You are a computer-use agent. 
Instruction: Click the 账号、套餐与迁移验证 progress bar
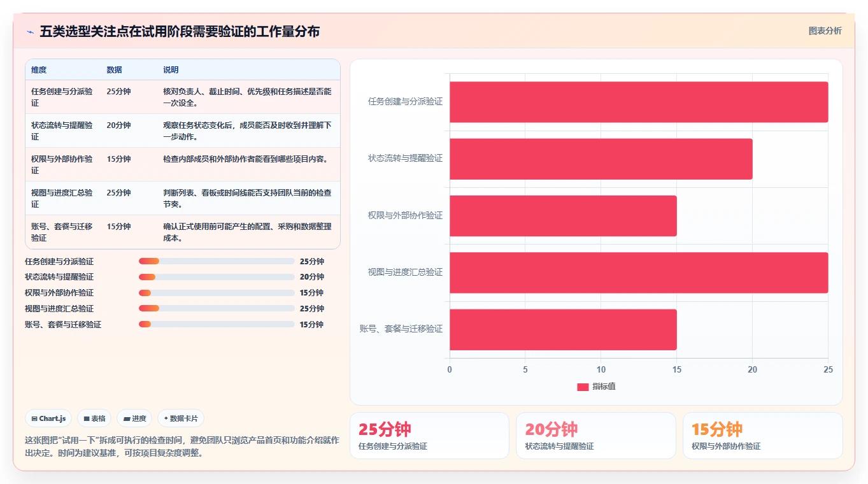click(x=217, y=324)
